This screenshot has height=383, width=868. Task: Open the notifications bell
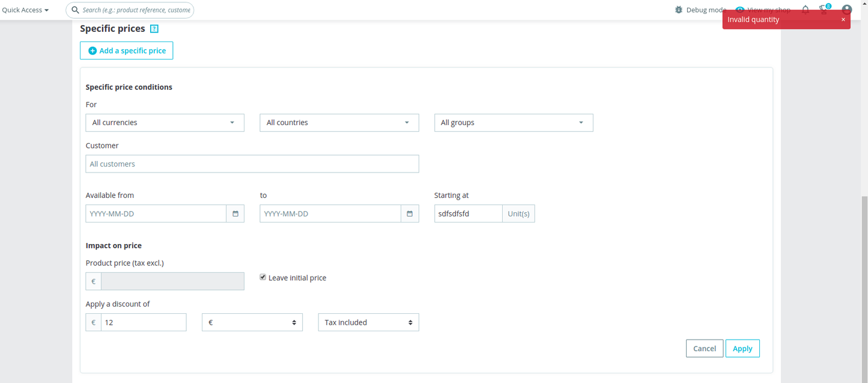click(806, 10)
